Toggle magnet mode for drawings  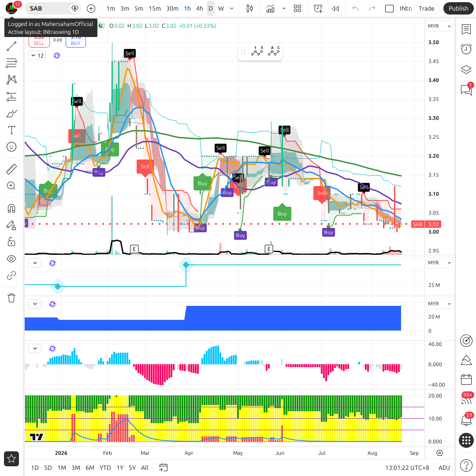tap(11, 208)
